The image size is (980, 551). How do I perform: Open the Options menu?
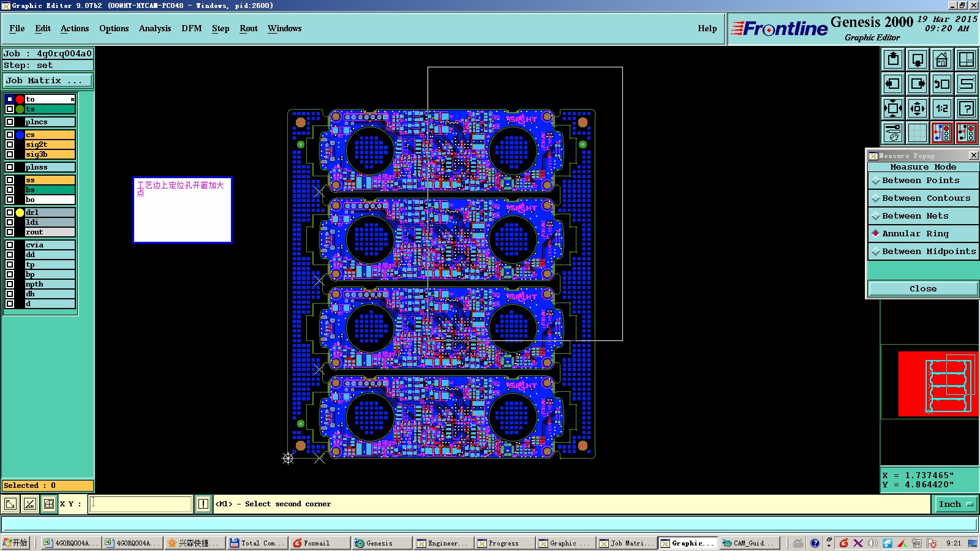coord(114,28)
